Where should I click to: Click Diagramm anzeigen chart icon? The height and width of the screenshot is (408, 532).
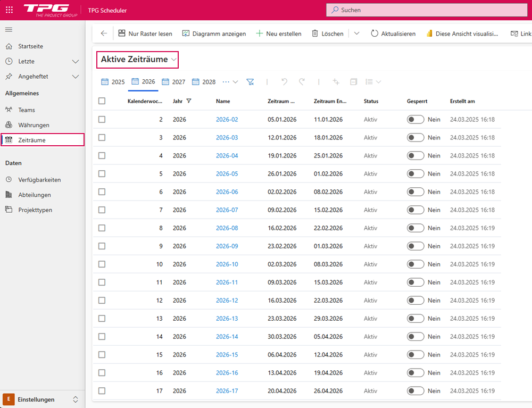pos(186,34)
